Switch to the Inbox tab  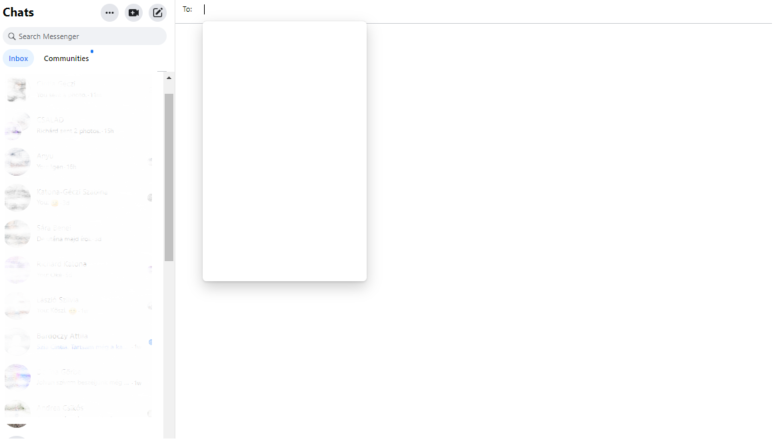(18, 59)
